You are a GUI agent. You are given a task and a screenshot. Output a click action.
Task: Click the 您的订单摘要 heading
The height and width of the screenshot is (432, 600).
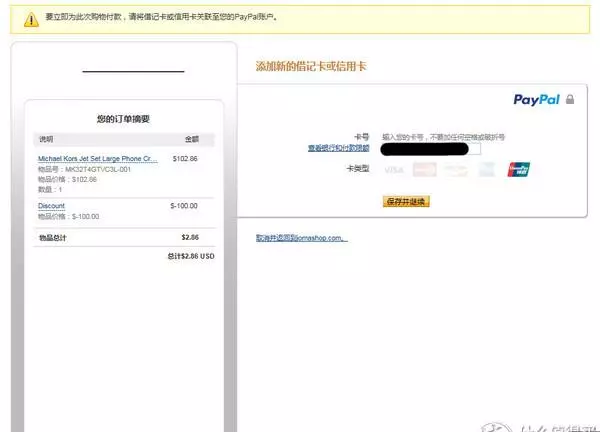(123, 119)
